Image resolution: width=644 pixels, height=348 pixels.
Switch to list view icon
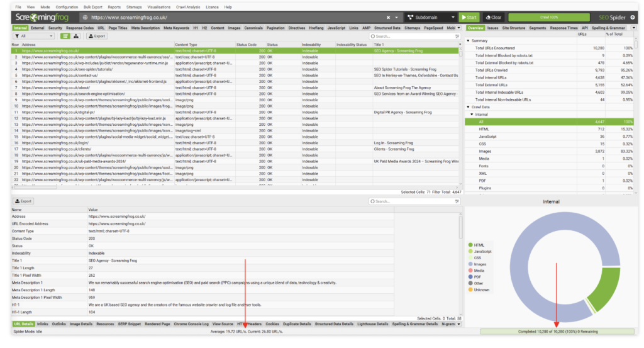point(65,36)
